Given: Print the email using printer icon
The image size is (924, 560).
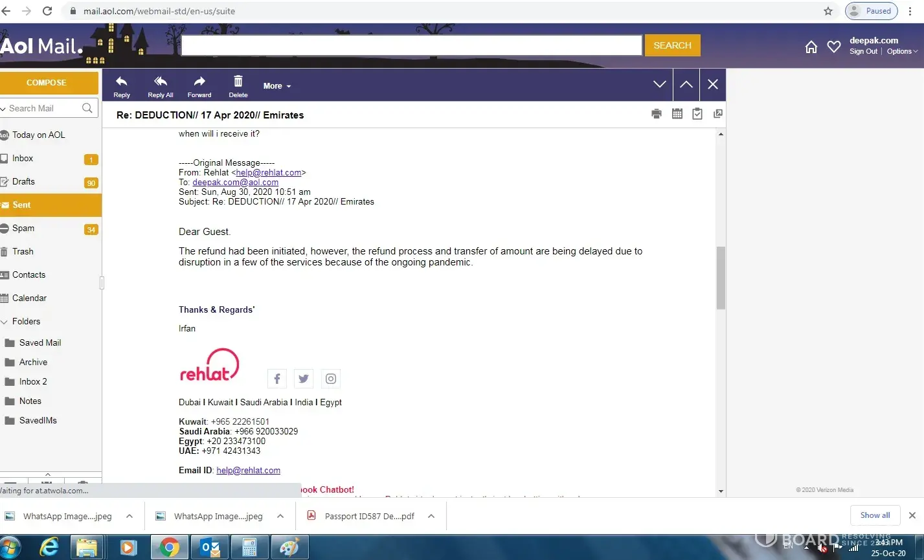Looking at the screenshot, I should click(657, 114).
